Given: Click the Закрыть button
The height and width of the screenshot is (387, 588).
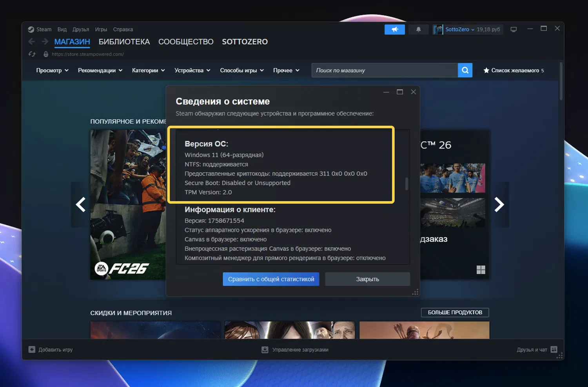Looking at the screenshot, I should click(x=367, y=279).
